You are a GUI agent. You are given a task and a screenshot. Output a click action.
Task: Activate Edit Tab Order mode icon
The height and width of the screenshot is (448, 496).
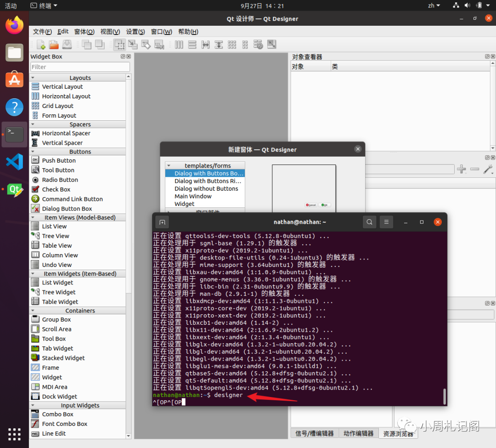tap(159, 45)
